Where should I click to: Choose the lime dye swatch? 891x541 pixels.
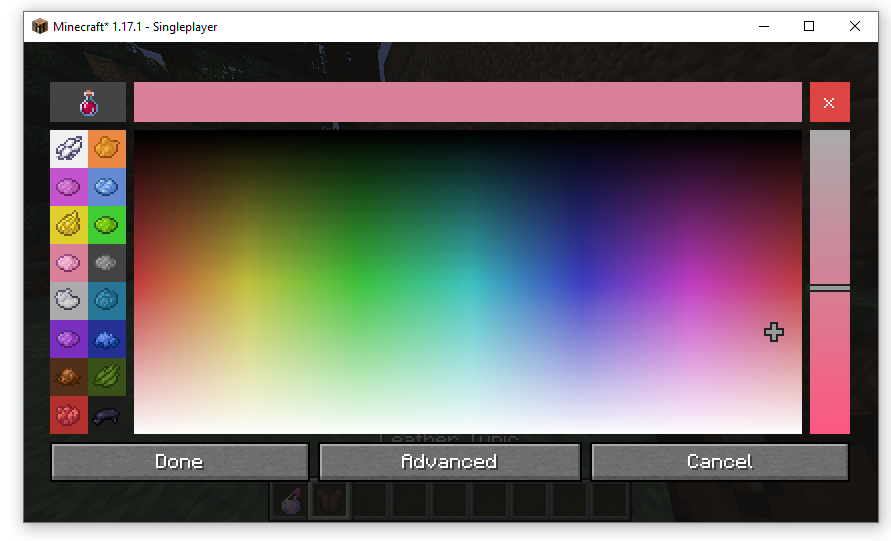tap(107, 225)
